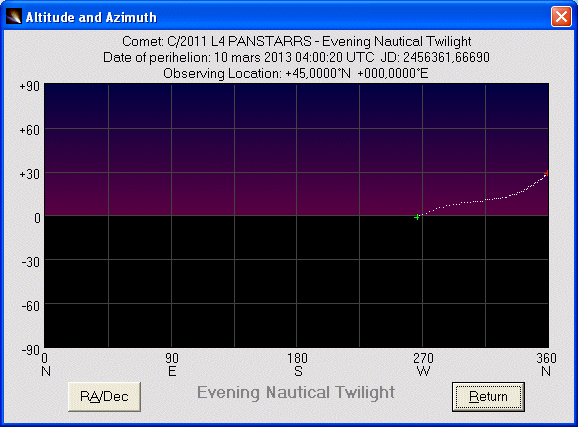Click the comet app icon in title bar

point(14,17)
